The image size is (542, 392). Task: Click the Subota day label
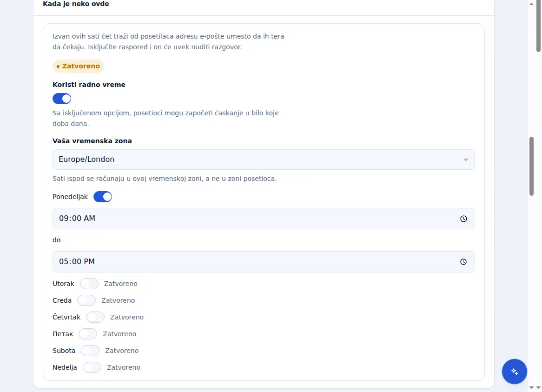click(64, 351)
